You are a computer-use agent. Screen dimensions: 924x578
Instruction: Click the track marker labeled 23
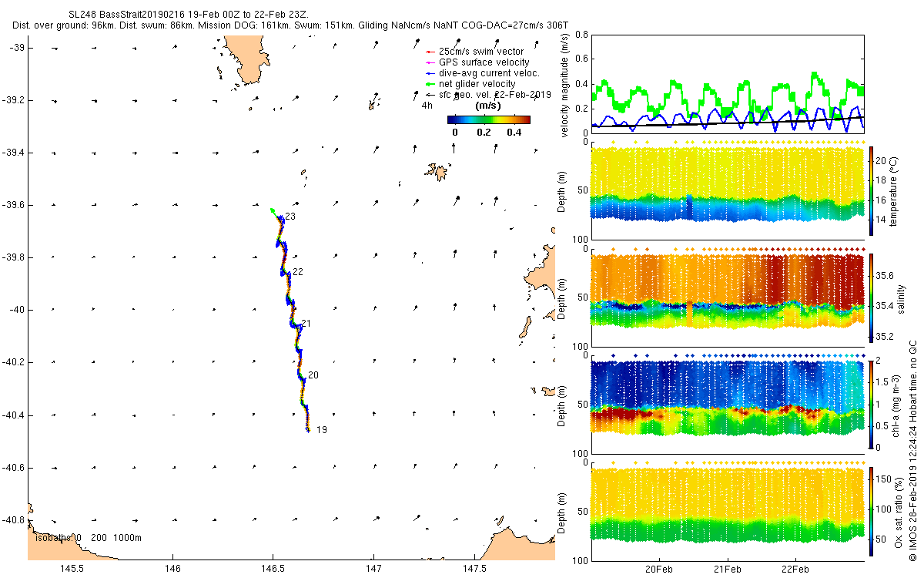[290, 217]
